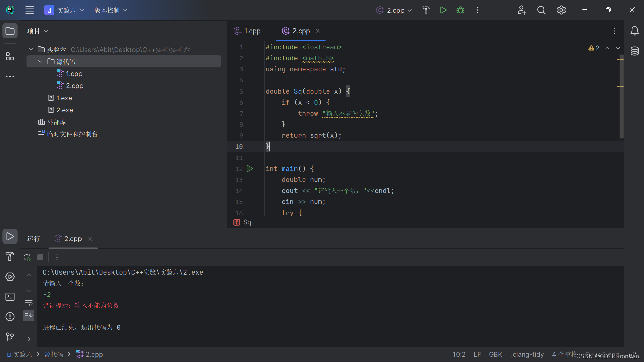Open the Problems tool window
The height and width of the screenshot is (362, 644).
click(10, 317)
